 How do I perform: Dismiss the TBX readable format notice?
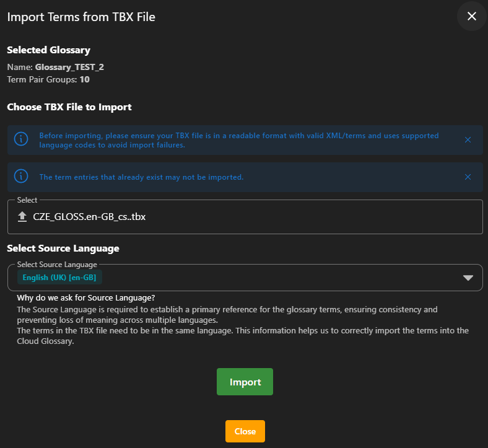pos(468,140)
